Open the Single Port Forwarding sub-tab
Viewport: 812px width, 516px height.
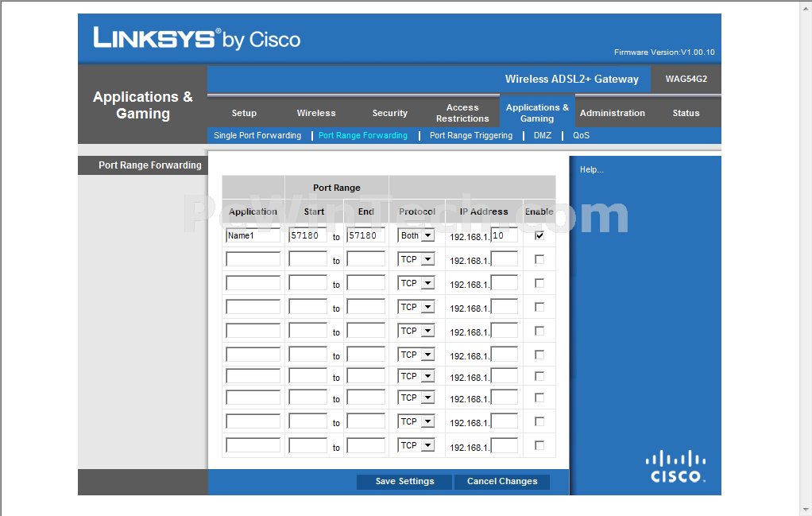click(257, 135)
